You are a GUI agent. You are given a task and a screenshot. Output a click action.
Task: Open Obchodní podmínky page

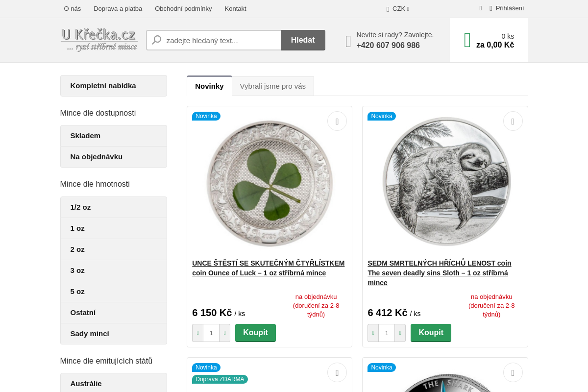pos(183,8)
